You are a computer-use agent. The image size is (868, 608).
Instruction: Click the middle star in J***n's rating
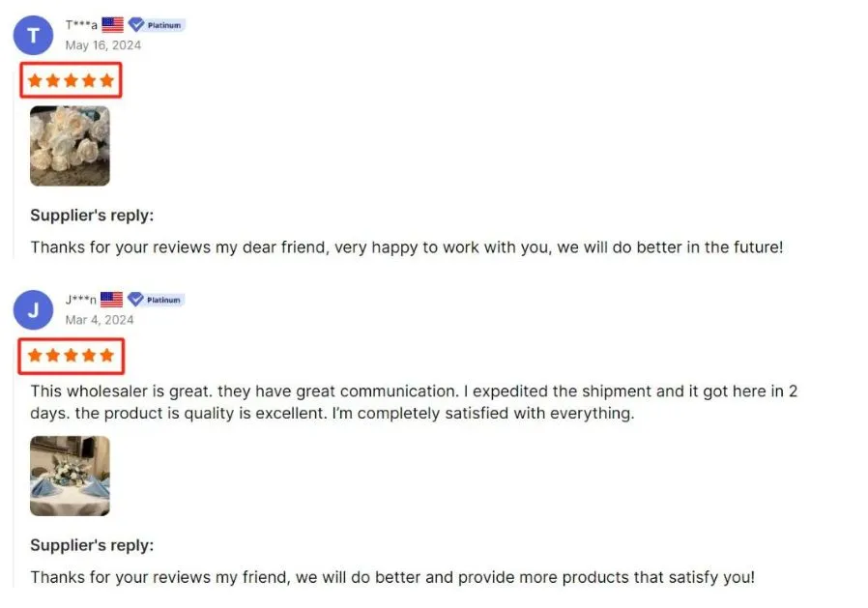71,356
